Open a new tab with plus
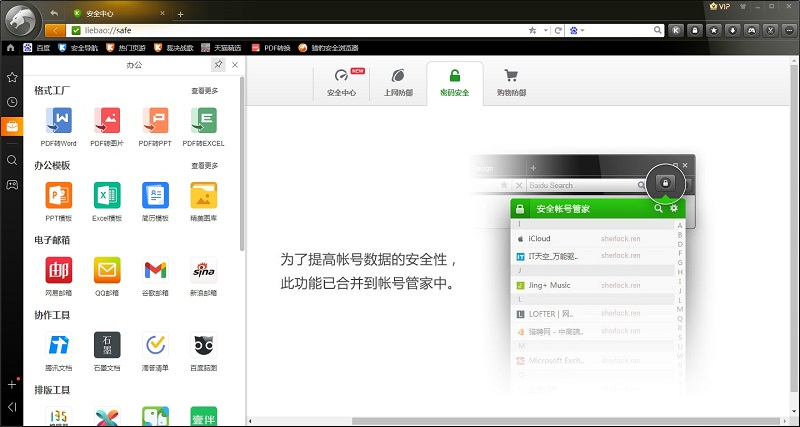The width and height of the screenshot is (800, 427). [180, 14]
